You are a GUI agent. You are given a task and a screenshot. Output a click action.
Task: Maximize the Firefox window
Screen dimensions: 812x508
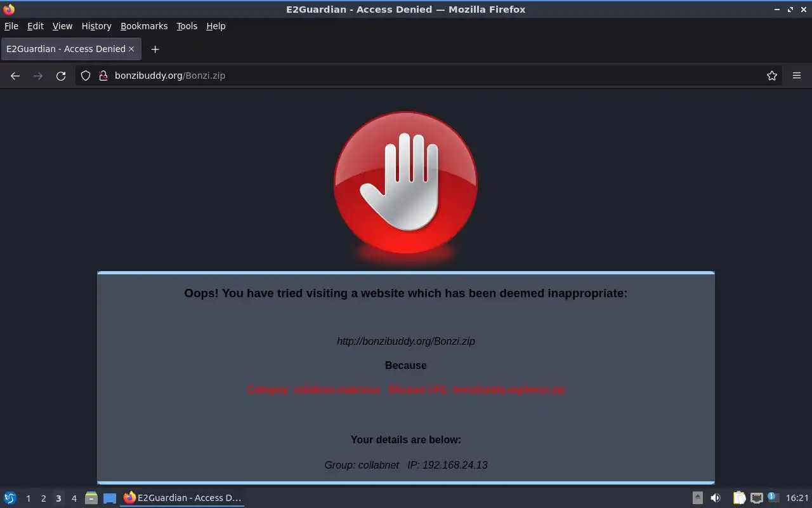point(790,10)
